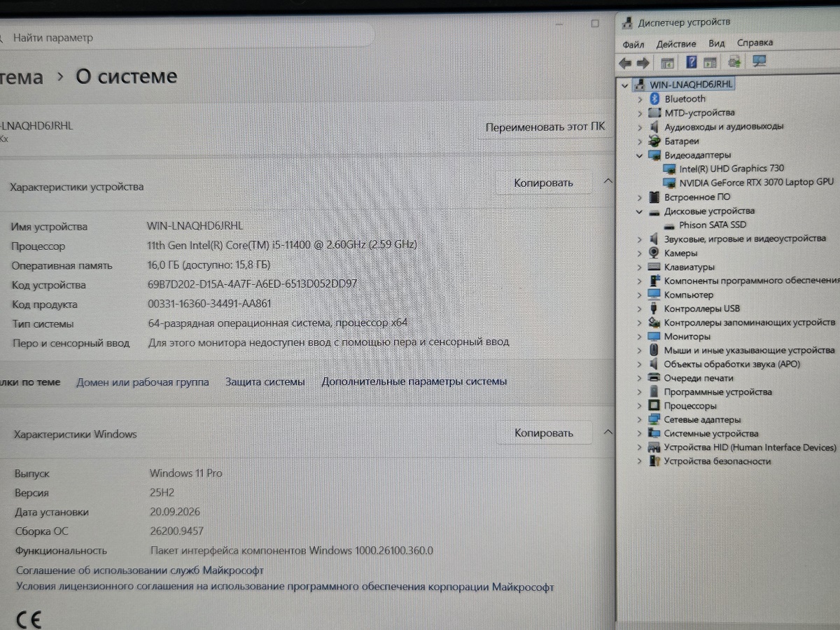Expand the Системные устройства tree node
The image size is (840, 630).
(639, 434)
